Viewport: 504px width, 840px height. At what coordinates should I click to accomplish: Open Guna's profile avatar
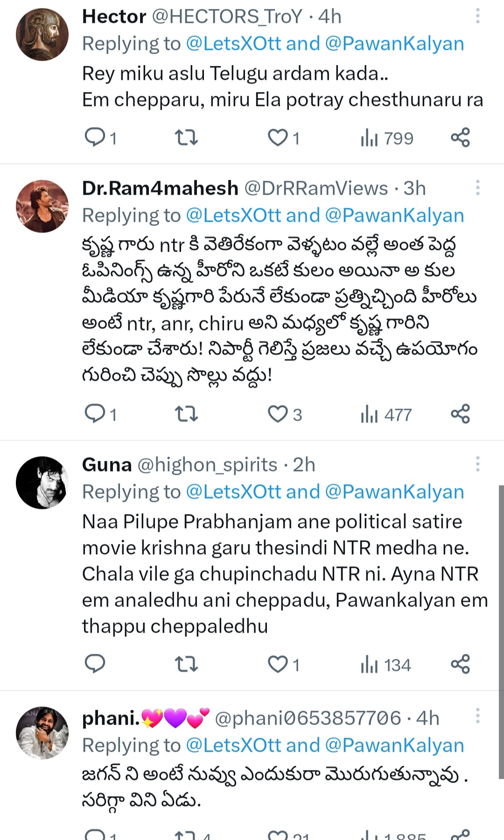[42, 483]
